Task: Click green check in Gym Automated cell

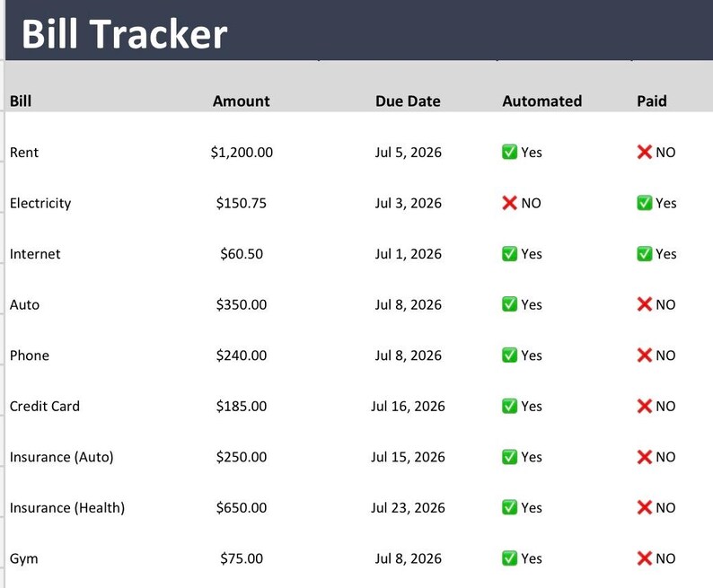Action: (x=509, y=558)
